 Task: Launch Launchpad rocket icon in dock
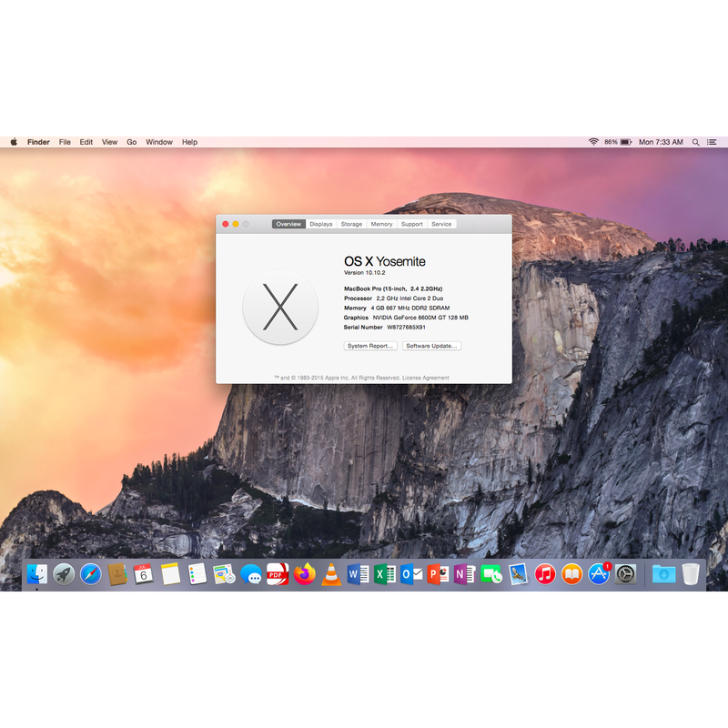click(64, 574)
